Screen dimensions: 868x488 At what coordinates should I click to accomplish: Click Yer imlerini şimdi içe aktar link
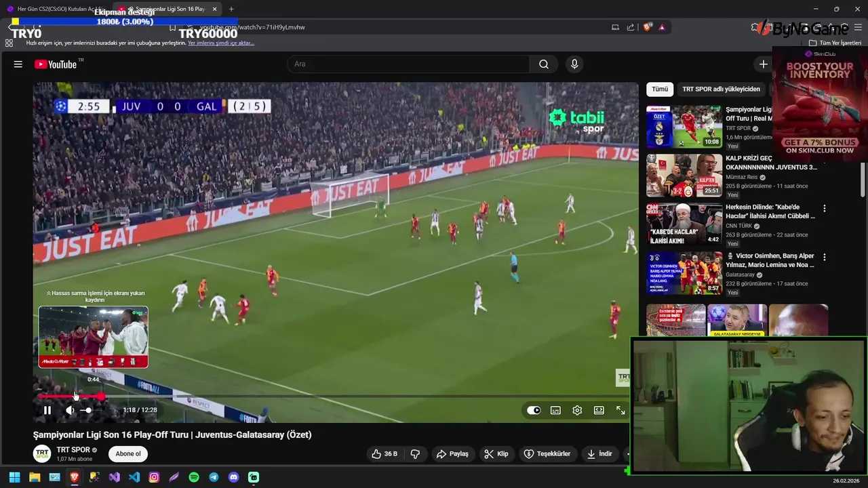[221, 43]
